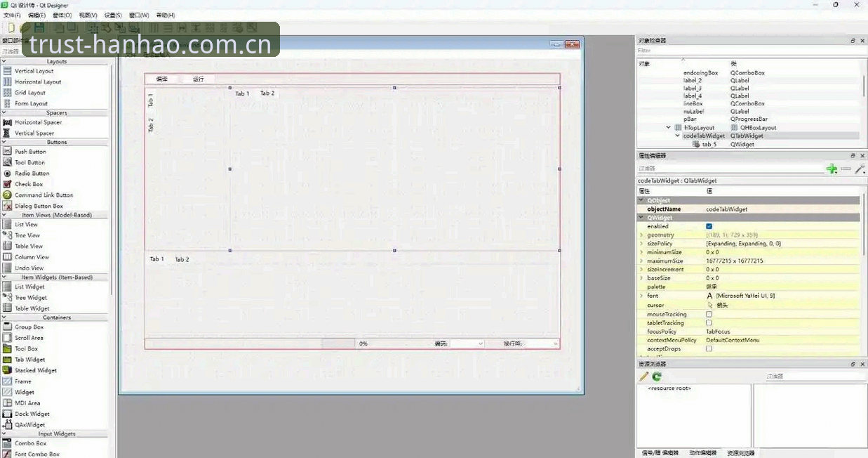Viewport: 868px width, 458px height.
Task: Open property editor wrench configure icon
Action: point(860,169)
